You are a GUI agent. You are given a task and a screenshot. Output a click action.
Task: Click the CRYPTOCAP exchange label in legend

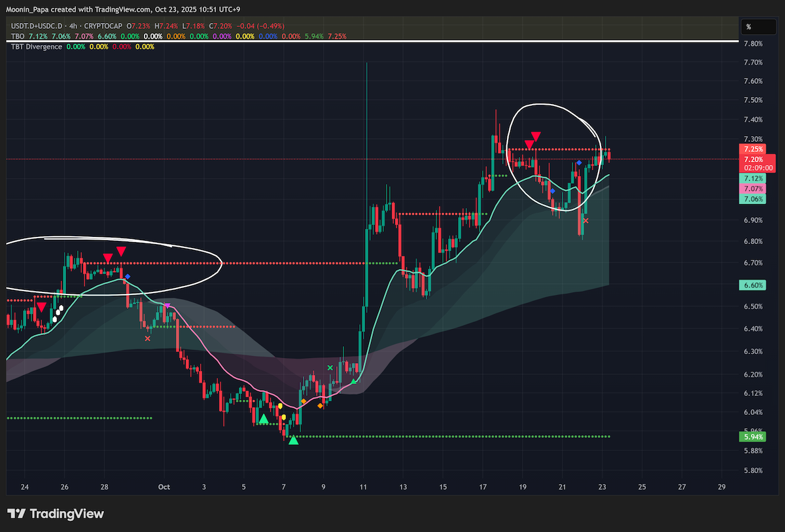point(103,26)
